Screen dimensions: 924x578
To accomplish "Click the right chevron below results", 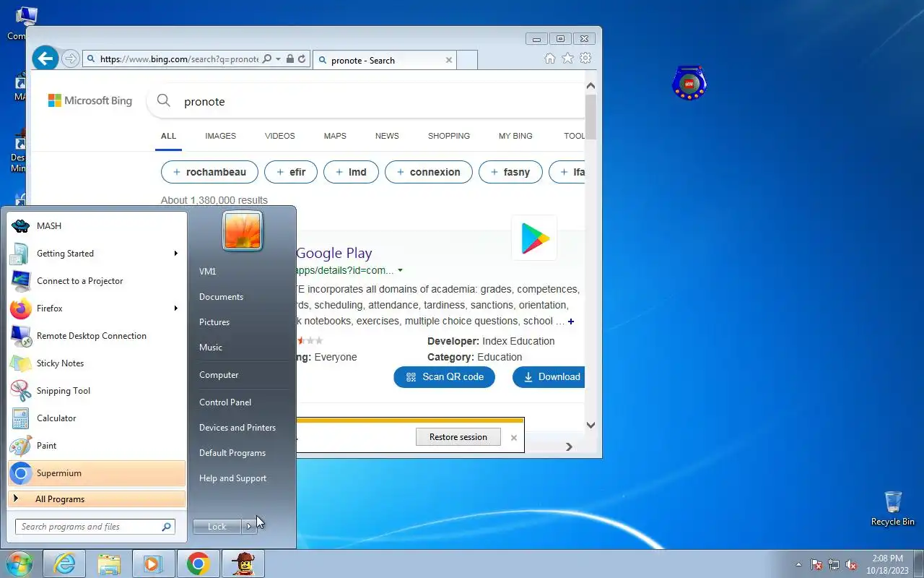I will [x=569, y=447].
